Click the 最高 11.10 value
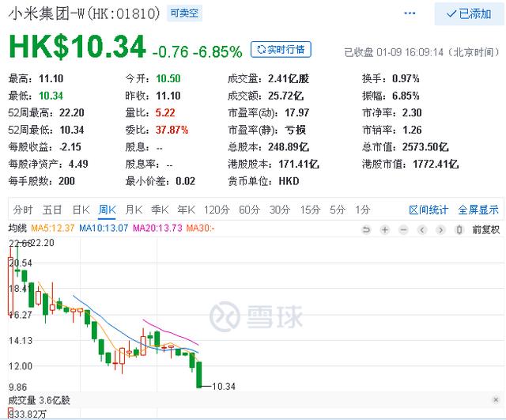Viewport: 506px width, 420px height. point(51,78)
